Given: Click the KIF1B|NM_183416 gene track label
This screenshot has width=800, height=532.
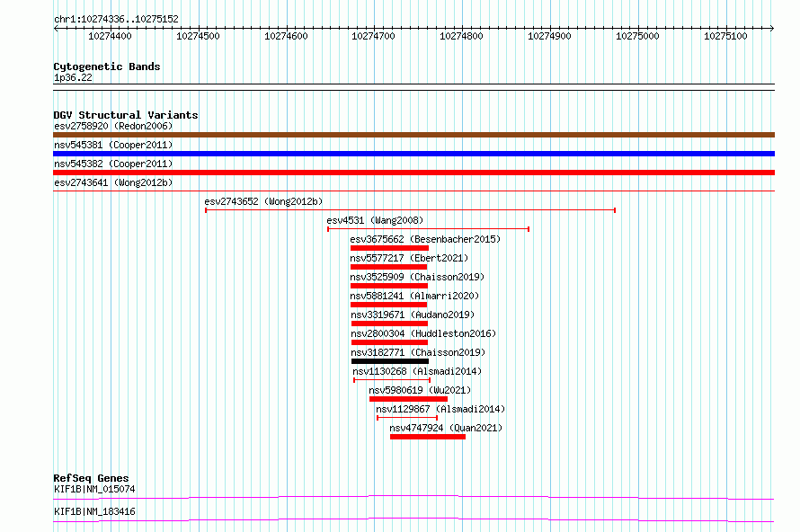Looking at the screenshot, I should tap(94, 511).
